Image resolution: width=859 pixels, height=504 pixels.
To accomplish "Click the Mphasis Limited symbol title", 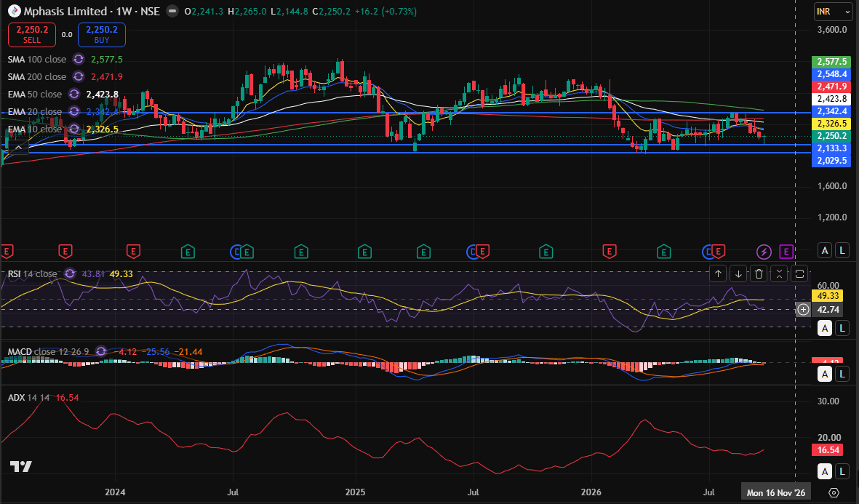I will pyautogui.click(x=65, y=11).
